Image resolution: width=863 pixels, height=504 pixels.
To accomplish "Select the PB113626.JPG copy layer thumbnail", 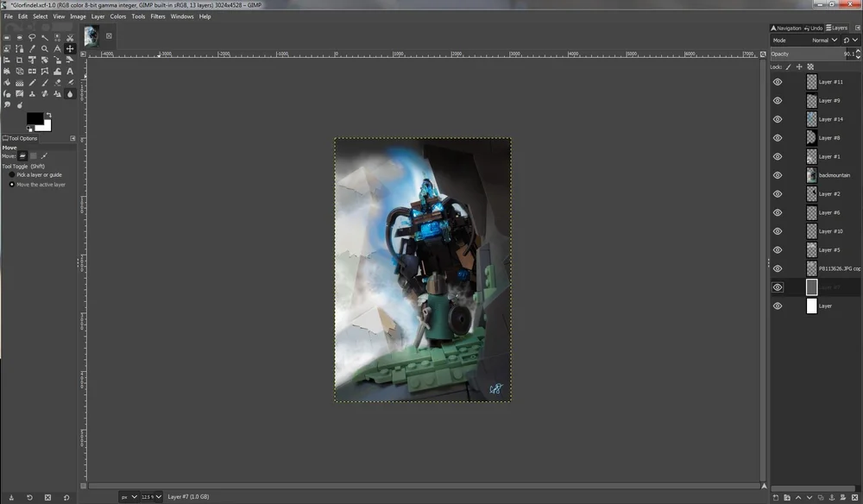I will [x=811, y=268].
